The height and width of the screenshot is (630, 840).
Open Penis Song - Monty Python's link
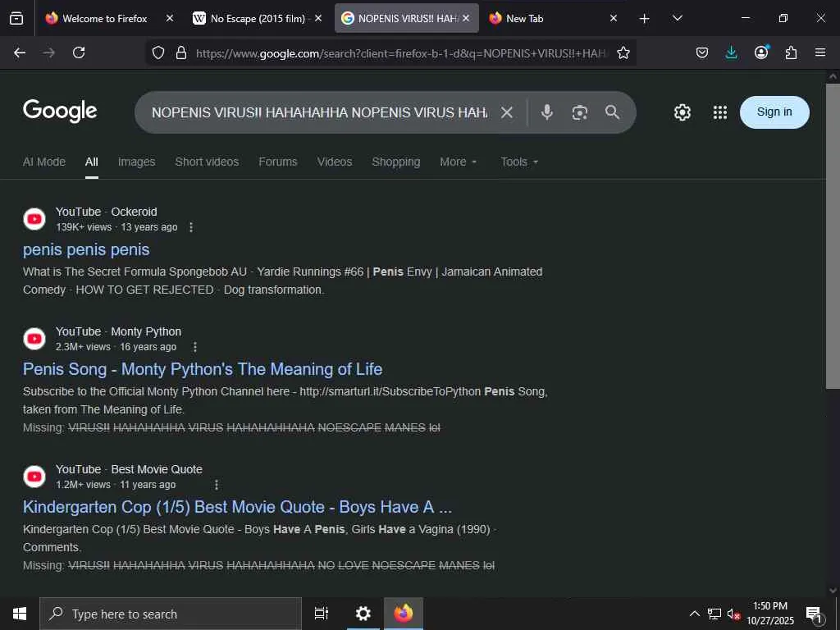pyautogui.click(x=203, y=369)
